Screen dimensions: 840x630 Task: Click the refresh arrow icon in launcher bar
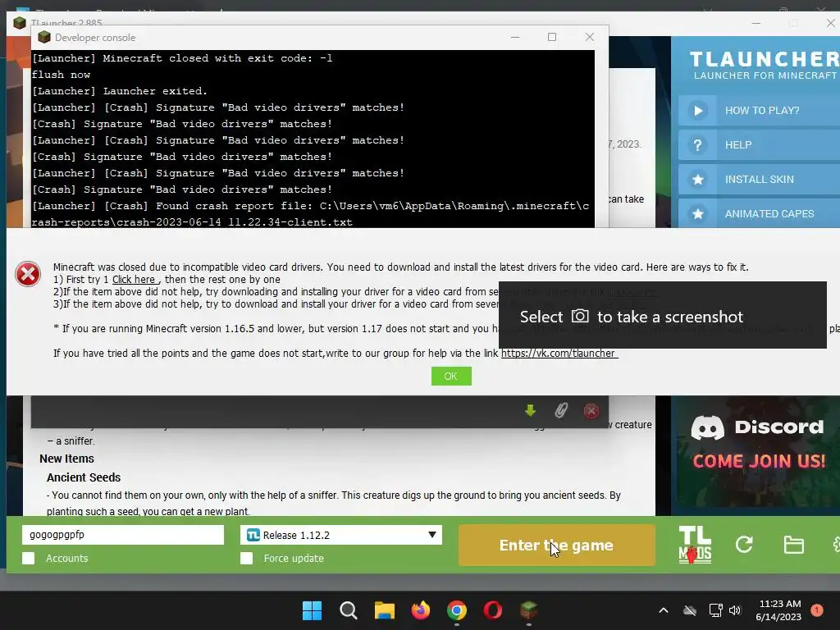tap(744, 545)
